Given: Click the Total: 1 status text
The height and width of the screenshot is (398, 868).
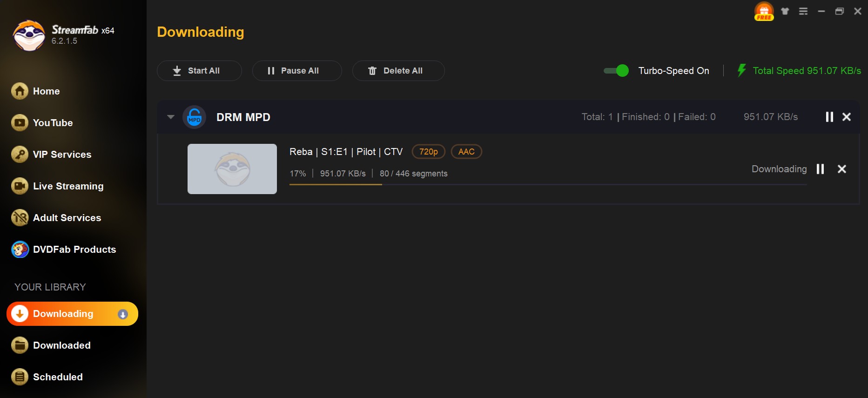Looking at the screenshot, I should 597,117.
